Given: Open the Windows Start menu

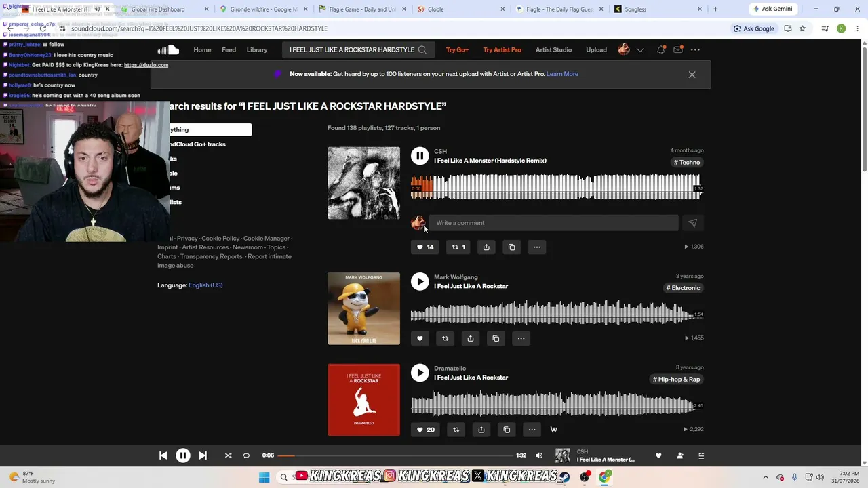Looking at the screenshot, I should pyautogui.click(x=264, y=477).
